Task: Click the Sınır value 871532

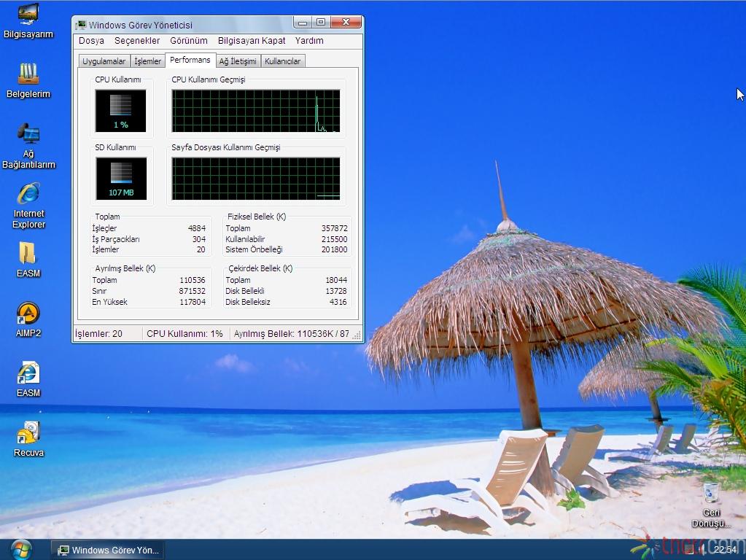Action: click(193, 291)
